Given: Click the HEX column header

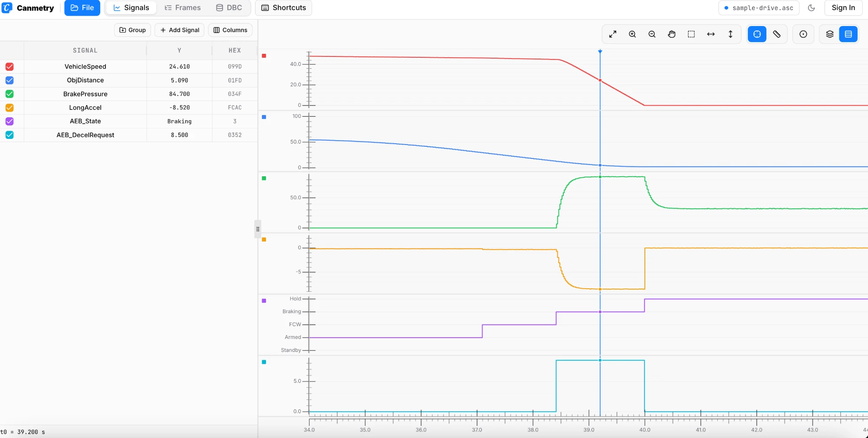Looking at the screenshot, I should 235,50.
